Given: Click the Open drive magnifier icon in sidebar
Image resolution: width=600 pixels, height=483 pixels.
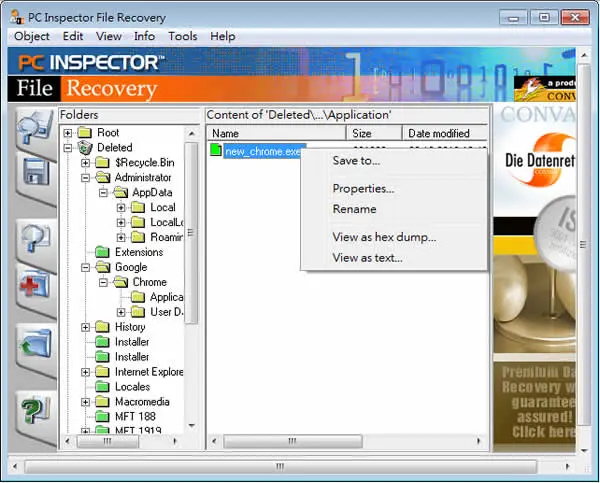Looking at the screenshot, I should [35, 127].
